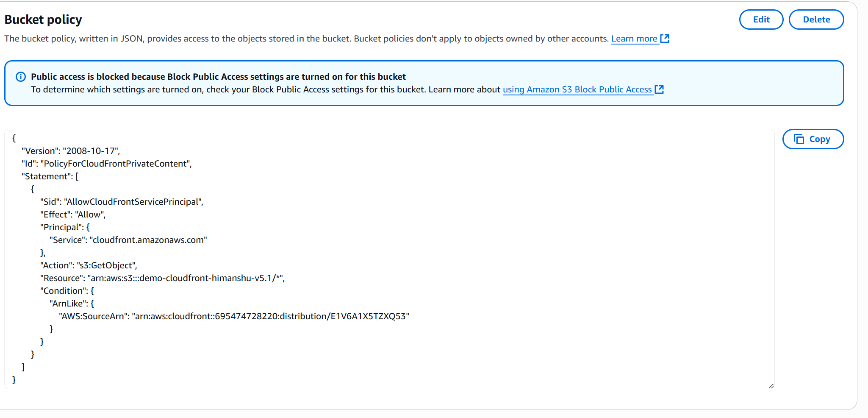Click the "Condition" line in the policy
868x418 pixels.
67,291
